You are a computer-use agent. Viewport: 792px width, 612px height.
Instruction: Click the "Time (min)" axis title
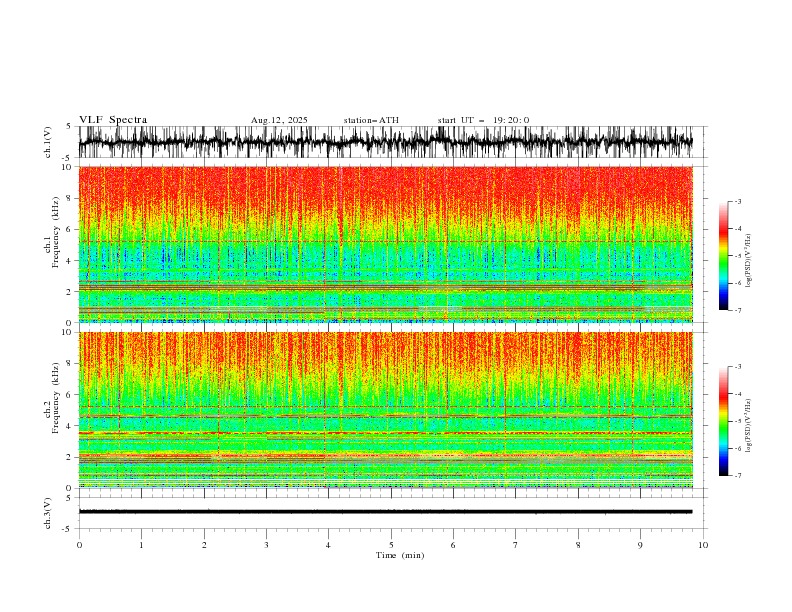(400, 555)
